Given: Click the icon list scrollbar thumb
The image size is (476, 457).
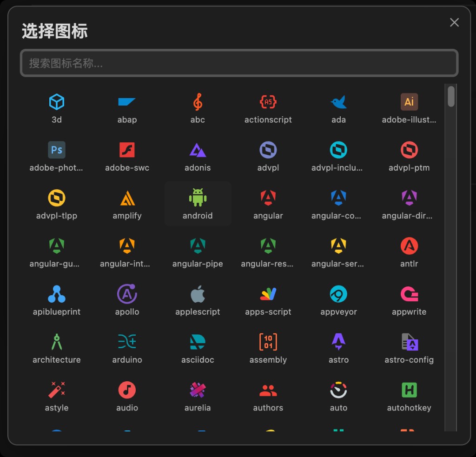Looking at the screenshot, I should tap(451, 96).
